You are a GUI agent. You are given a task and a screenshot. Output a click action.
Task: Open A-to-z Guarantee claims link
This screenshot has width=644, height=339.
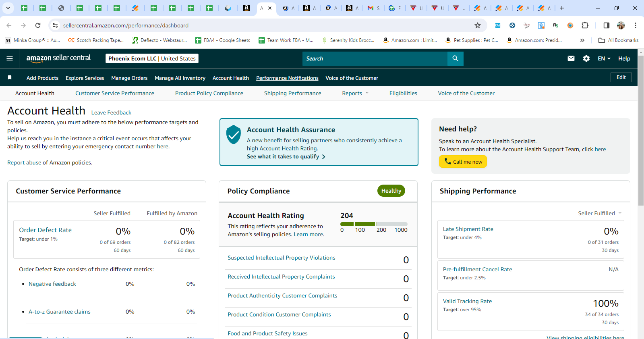(x=60, y=312)
